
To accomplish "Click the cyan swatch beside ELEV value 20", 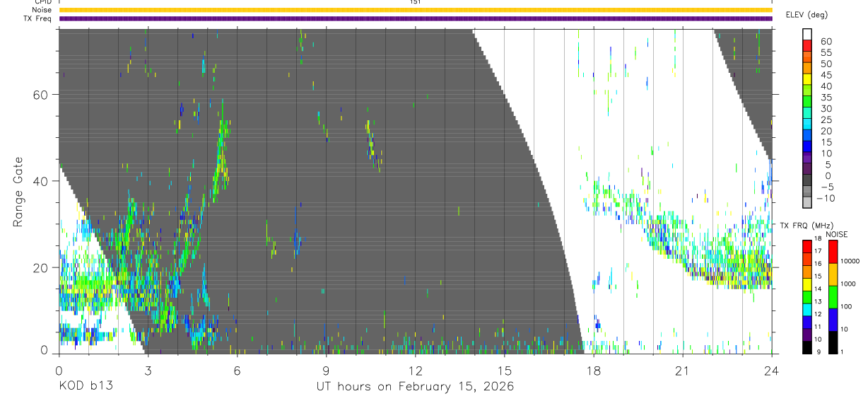I will (x=807, y=125).
